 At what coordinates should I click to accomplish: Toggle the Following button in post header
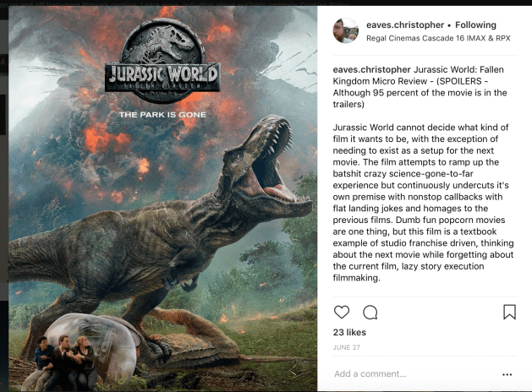[x=475, y=25]
